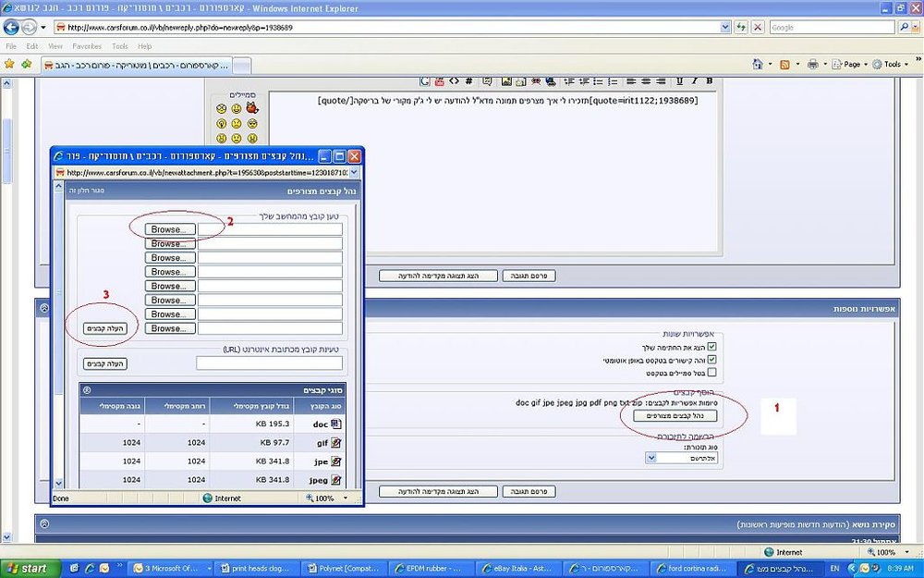
Task: Click in the Google search box
Action: pos(833,27)
